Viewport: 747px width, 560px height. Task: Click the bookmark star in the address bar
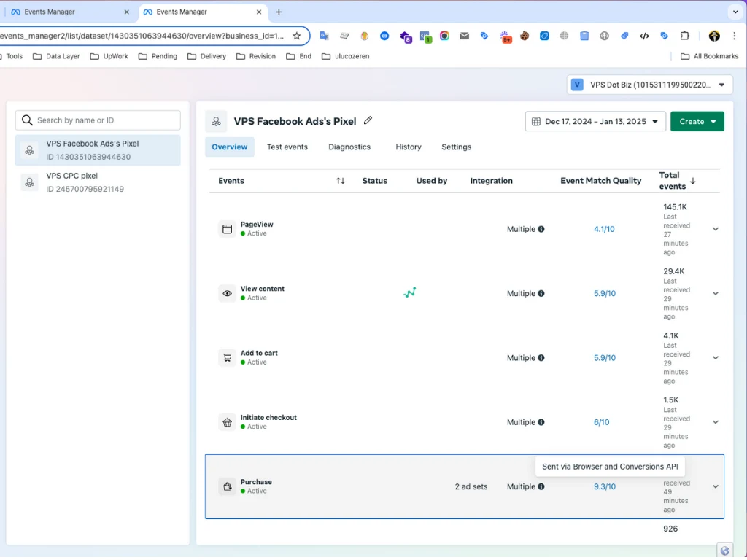[297, 34]
